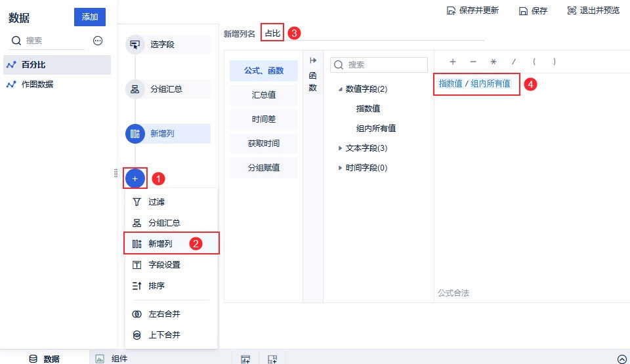Click 保存并更新 to save and update
Screen dimensions: 630x364
(x=472, y=10)
